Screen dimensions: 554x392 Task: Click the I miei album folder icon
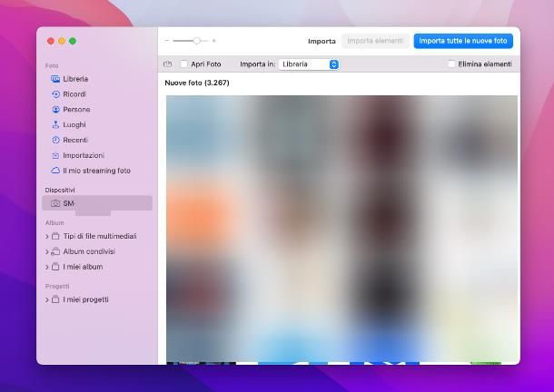click(55, 267)
